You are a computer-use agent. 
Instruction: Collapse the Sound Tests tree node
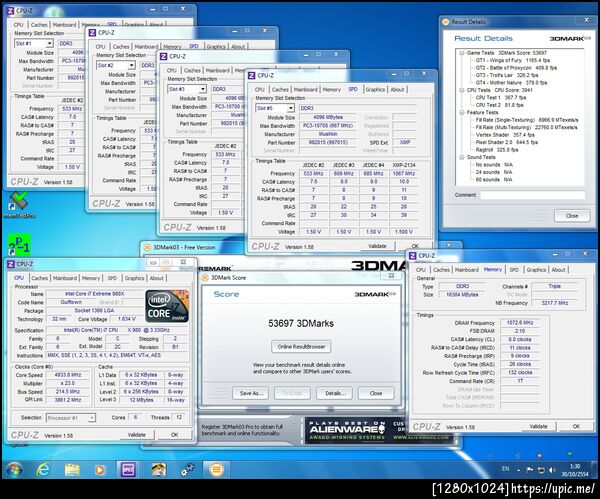coord(461,157)
